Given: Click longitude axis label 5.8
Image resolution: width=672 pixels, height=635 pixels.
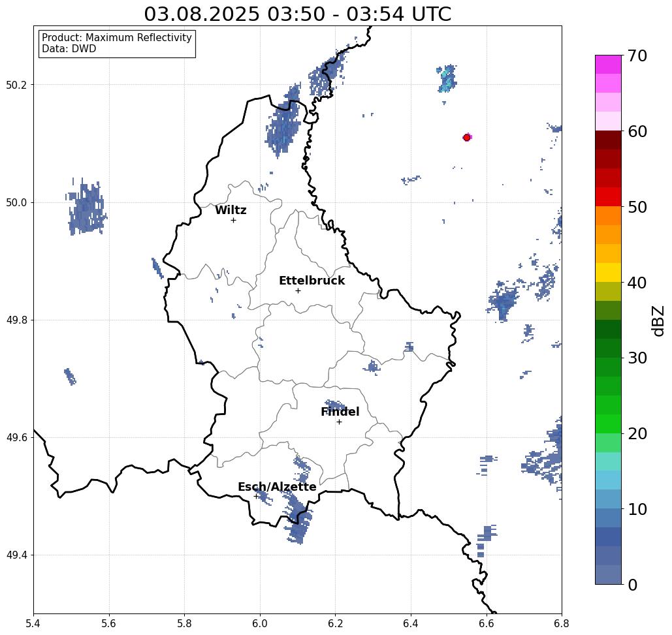Looking at the screenshot, I should pyautogui.click(x=184, y=623).
